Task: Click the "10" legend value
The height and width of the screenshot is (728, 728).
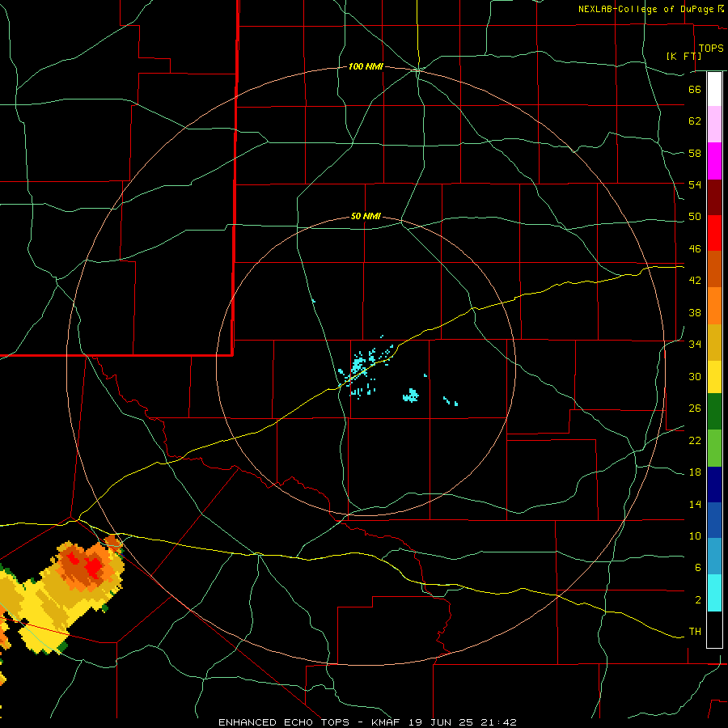Action: point(695,535)
